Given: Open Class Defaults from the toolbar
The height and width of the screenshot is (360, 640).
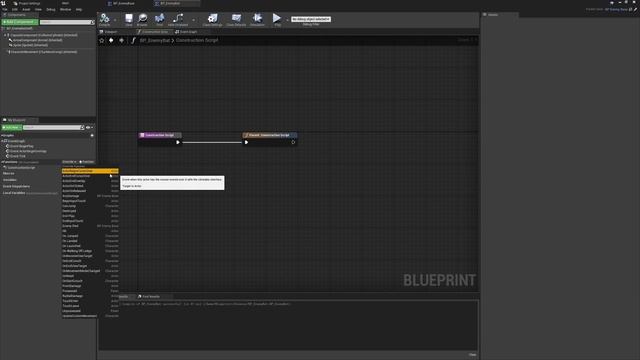Looking at the screenshot, I should coord(236,19).
